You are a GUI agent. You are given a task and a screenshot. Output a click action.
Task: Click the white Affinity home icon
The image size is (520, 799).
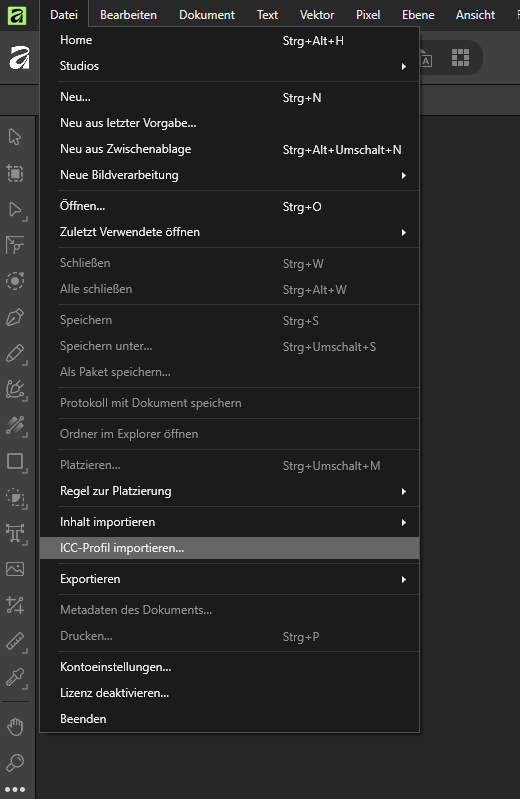click(19, 58)
